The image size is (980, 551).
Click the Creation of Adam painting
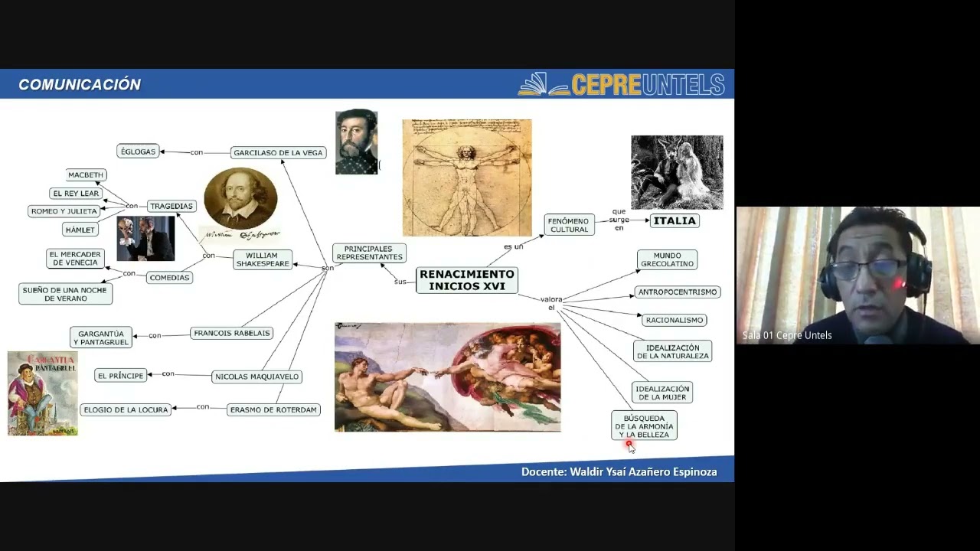(x=448, y=377)
